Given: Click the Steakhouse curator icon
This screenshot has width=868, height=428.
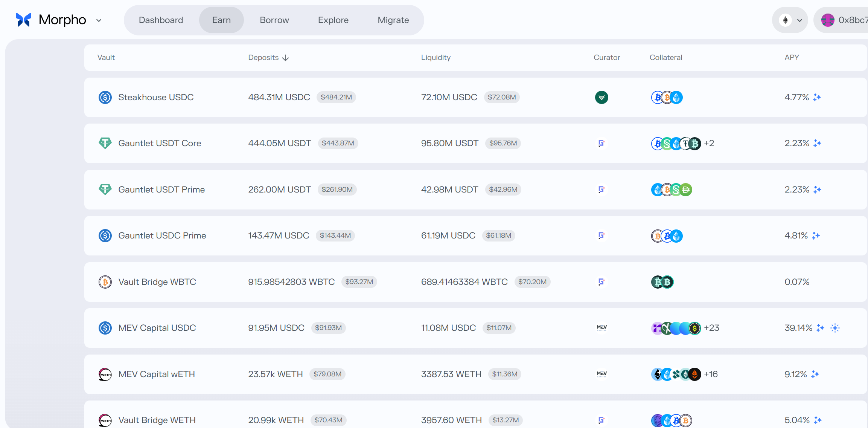Looking at the screenshot, I should 601,97.
